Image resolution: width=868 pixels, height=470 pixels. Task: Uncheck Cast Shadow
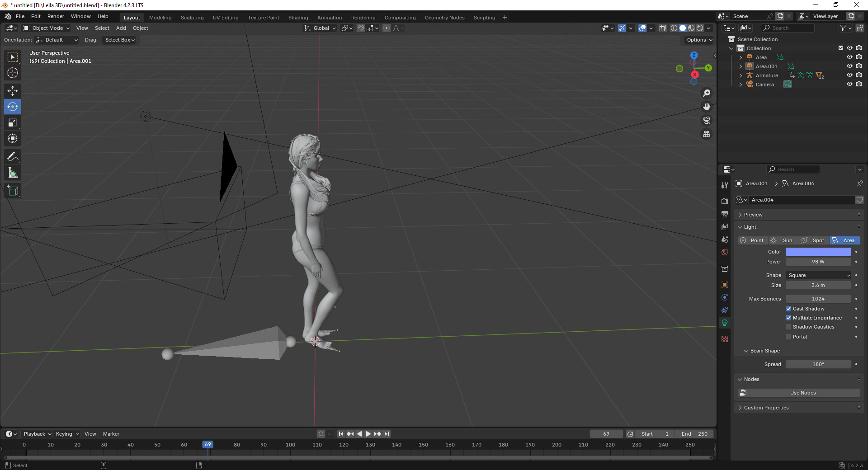click(788, 309)
